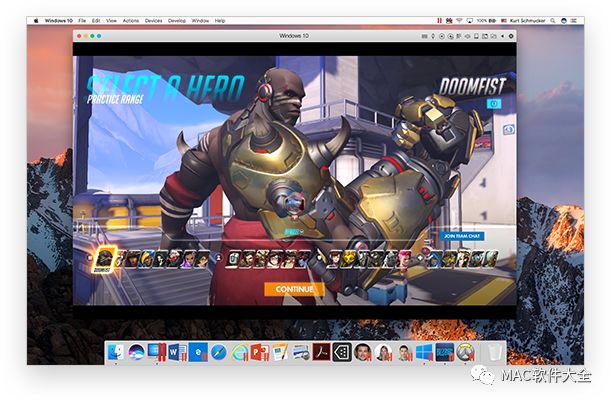The image size is (611, 402).
Task: Open the Help menu
Action: tap(220, 21)
